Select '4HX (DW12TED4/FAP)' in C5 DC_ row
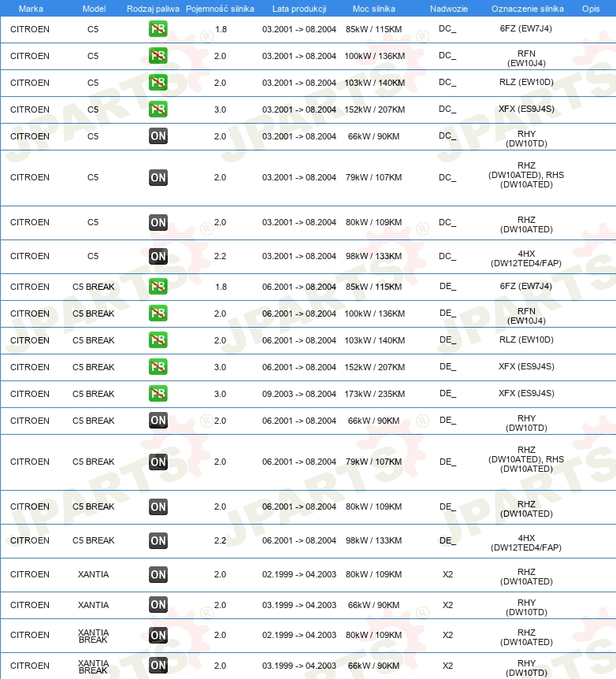The width and height of the screenshot is (616, 679). pyautogui.click(x=526, y=258)
